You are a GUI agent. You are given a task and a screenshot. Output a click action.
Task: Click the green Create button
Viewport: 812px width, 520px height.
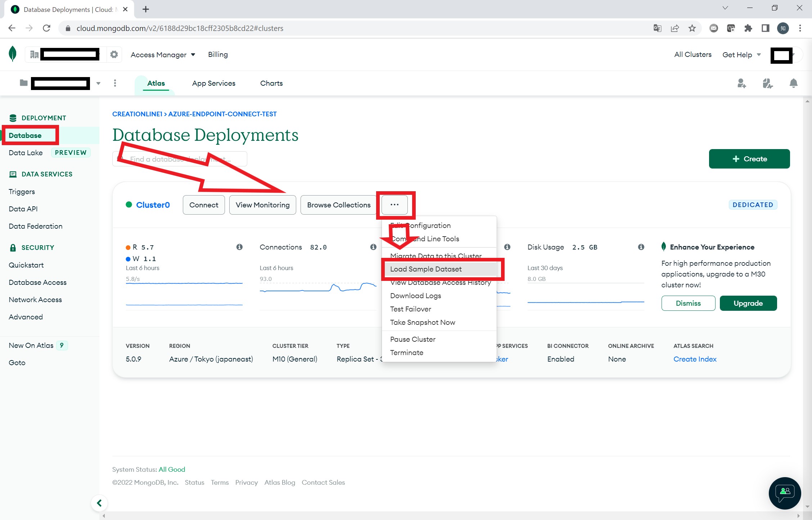point(749,159)
